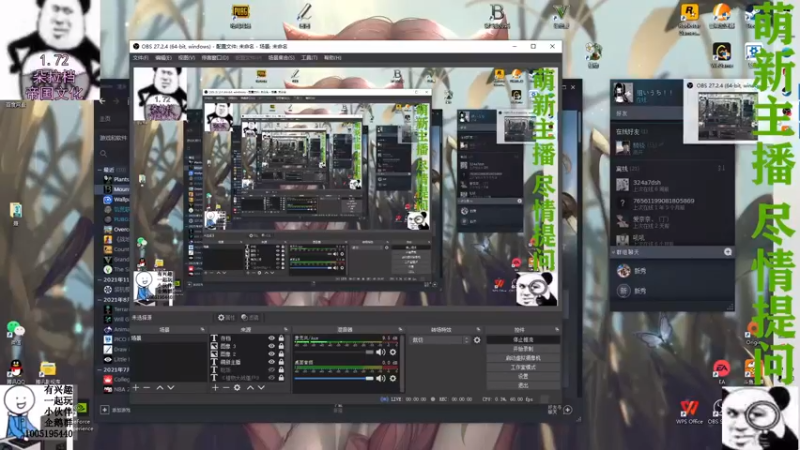Click the Desktop Audio volume slider
Viewport: 800px width, 450px height.
click(334, 378)
